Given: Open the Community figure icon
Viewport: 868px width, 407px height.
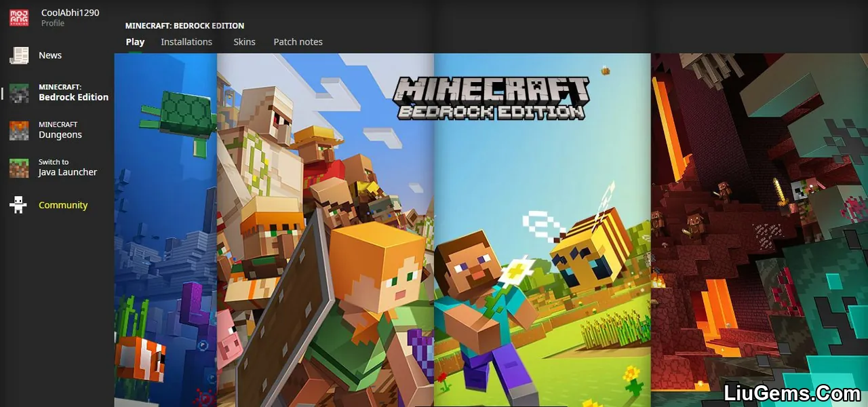Looking at the screenshot, I should point(19,205).
